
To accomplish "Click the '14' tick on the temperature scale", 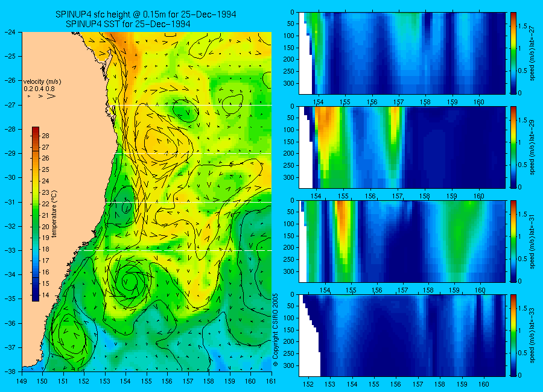I will [45, 295].
